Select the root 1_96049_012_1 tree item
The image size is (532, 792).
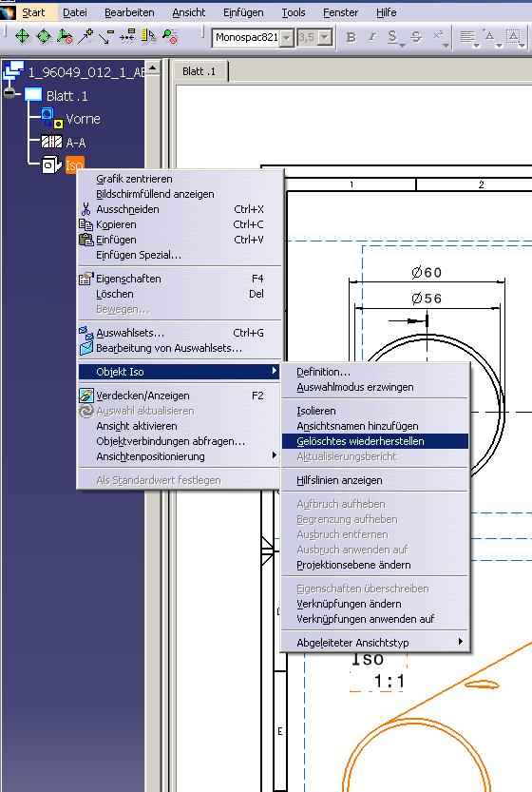(x=85, y=71)
